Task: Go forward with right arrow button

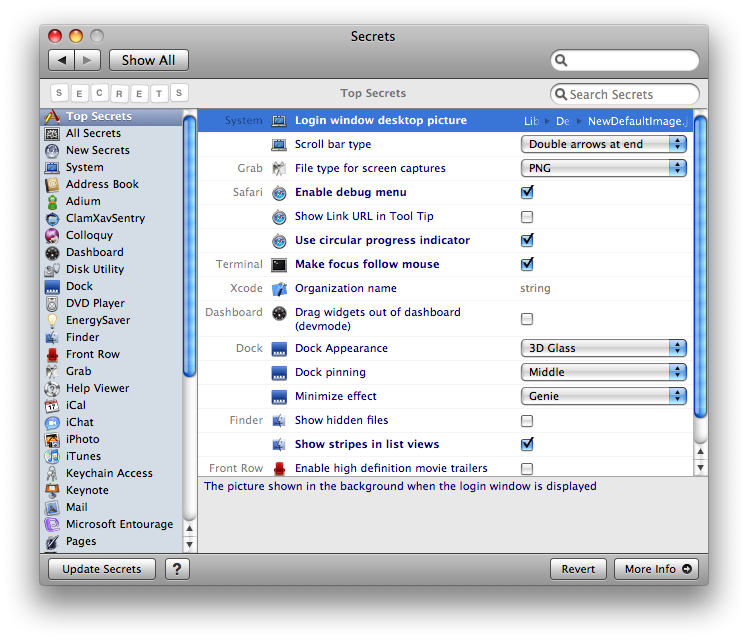Action: tap(87, 60)
